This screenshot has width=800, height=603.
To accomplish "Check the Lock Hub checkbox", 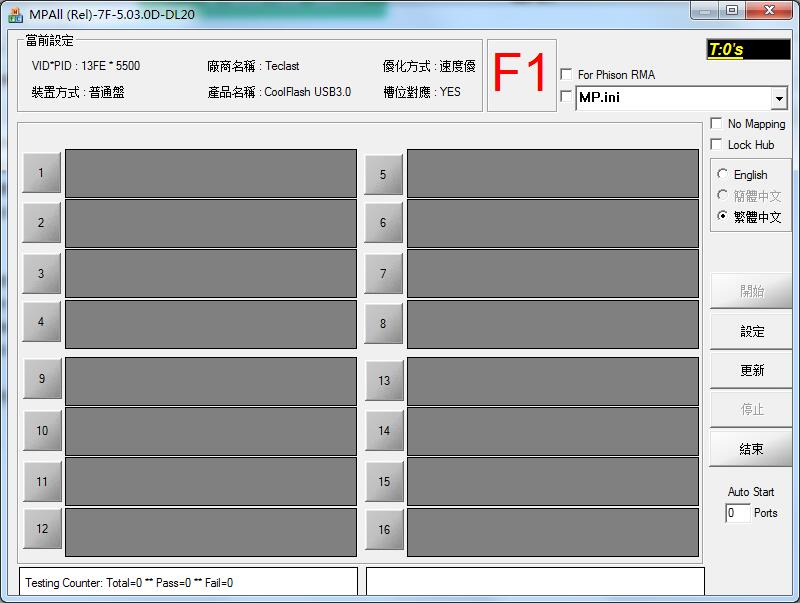I will pyautogui.click(x=716, y=145).
